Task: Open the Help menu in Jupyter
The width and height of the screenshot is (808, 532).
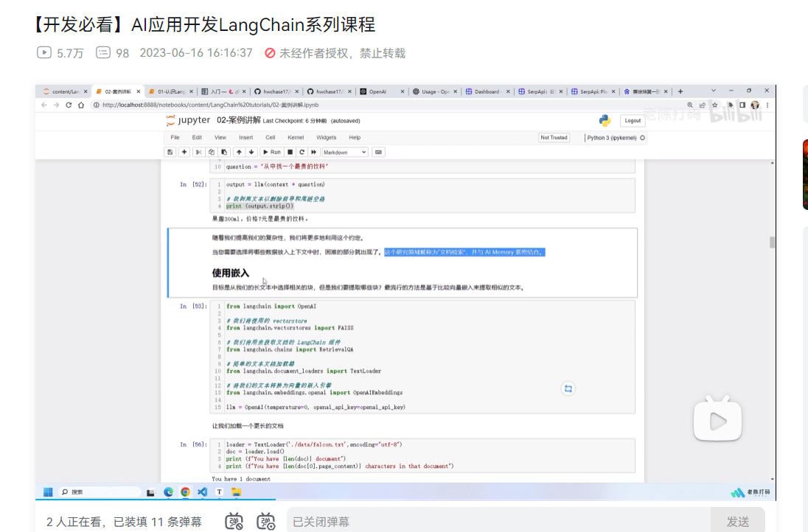Action: point(355,138)
